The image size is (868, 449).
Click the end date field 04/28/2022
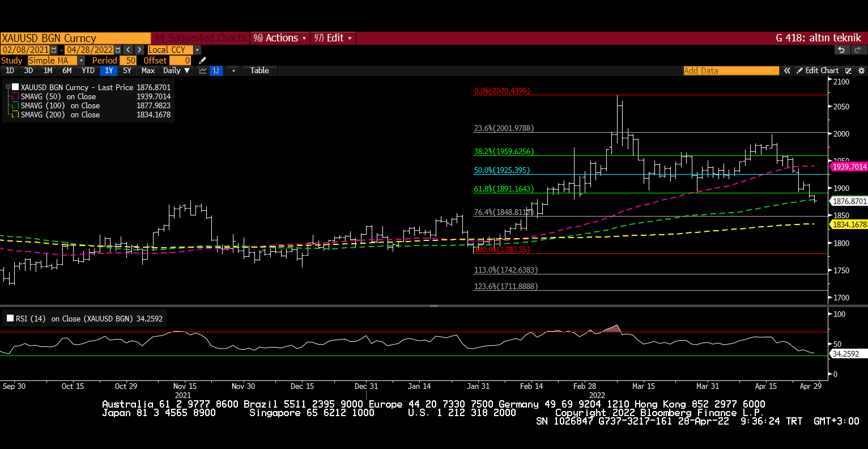[x=90, y=50]
